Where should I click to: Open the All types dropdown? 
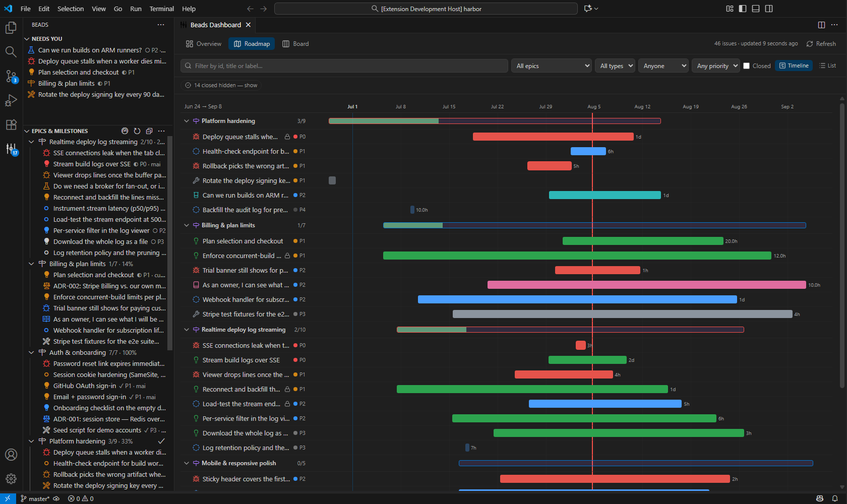(x=615, y=66)
